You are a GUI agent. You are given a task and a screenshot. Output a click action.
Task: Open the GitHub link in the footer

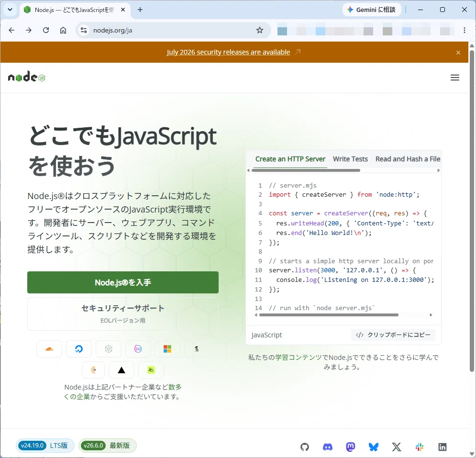click(x=304, y=447)
